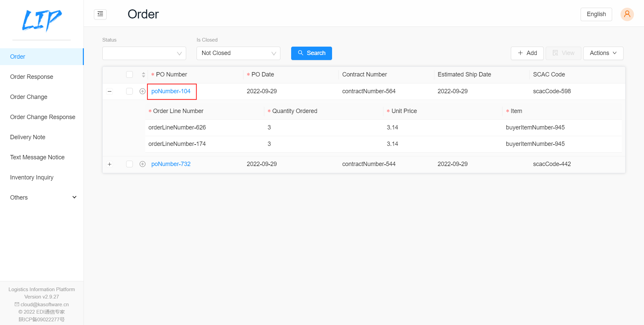Click circle-plus icon beside poNumber-732
Image resolution: width=644 pixels, height=325 pixels.
point(143,164)
